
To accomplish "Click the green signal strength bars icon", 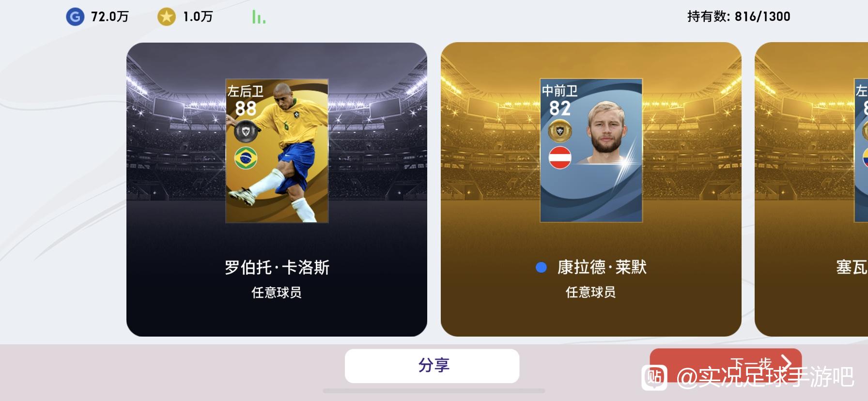I will (x=258, y=17).
